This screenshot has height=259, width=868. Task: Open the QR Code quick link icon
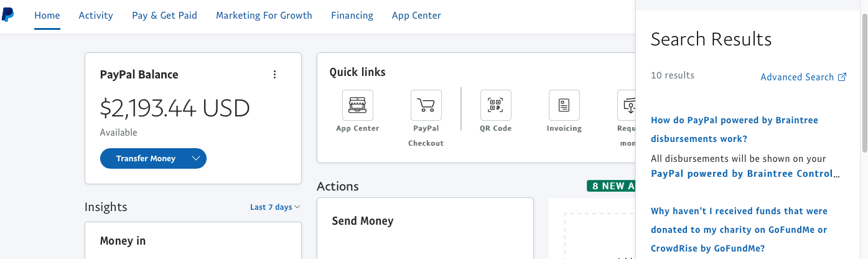coord(495,105)
